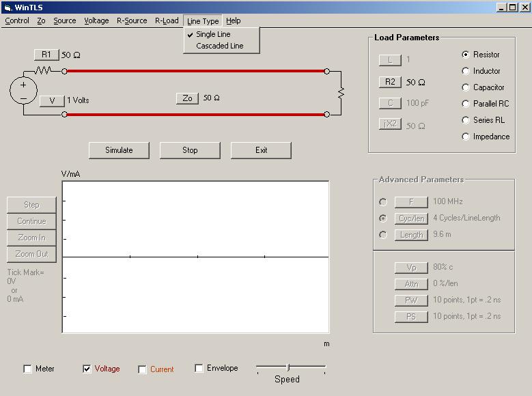Open the Help menu
The height and width of the screenshot is (396, 532).
point(233,20)
